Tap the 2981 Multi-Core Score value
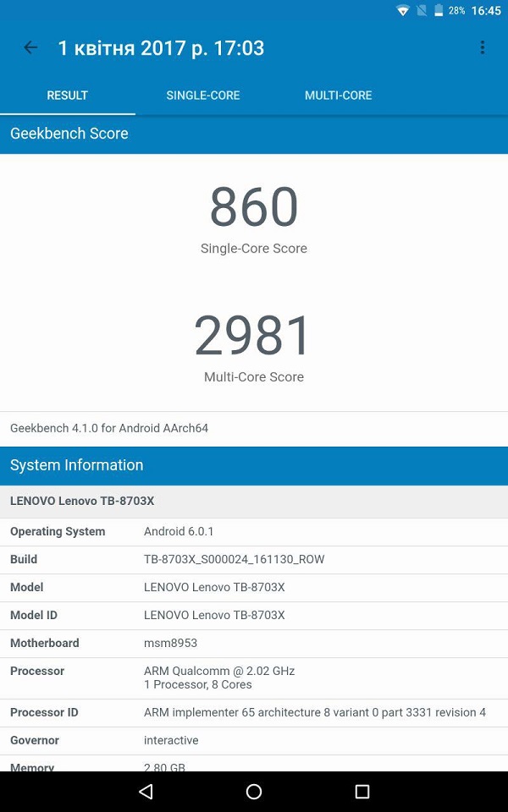This screenshot has width=508, height=812. coord(254,335)
